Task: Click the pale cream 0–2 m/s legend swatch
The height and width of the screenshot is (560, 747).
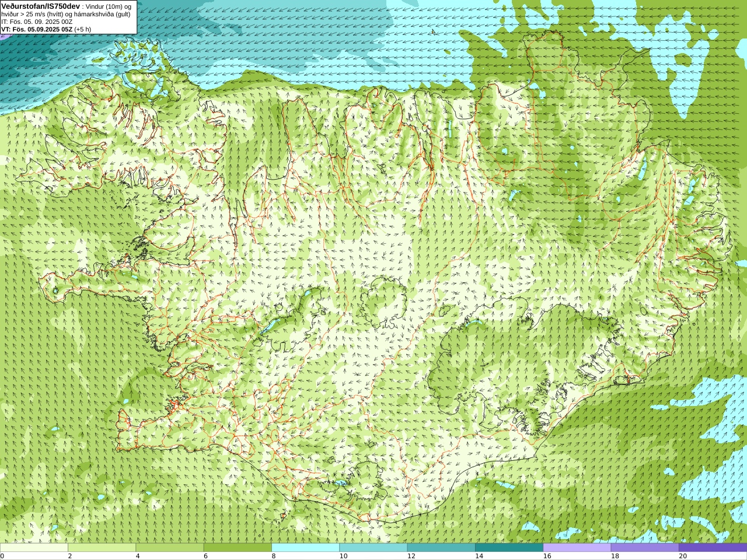Action: 34,547
